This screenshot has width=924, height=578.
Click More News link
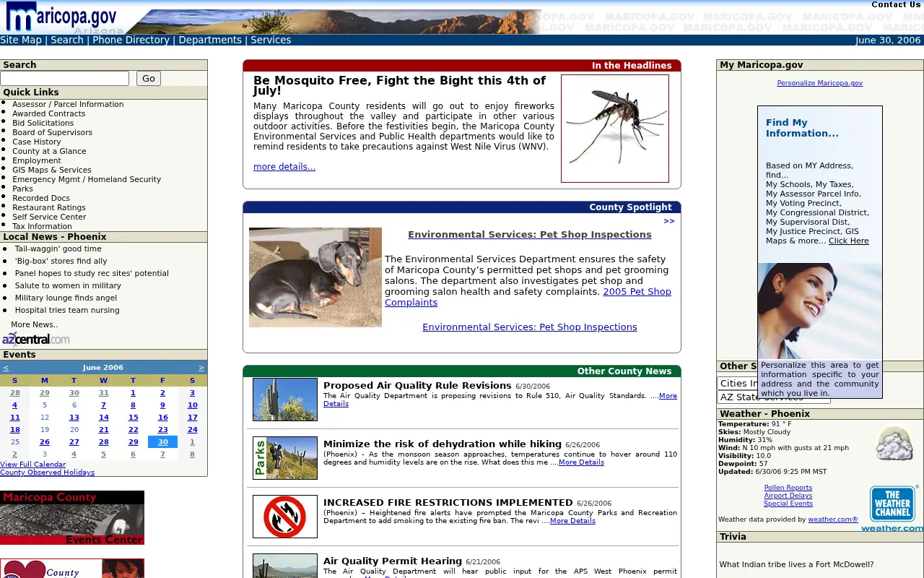(34, 324)
